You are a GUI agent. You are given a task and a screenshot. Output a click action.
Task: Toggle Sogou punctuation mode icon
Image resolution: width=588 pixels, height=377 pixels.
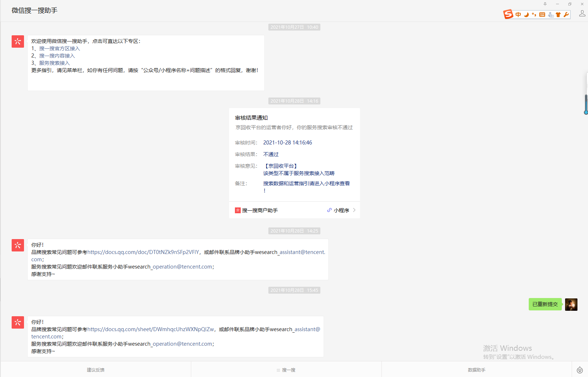(x=534, y=15)
